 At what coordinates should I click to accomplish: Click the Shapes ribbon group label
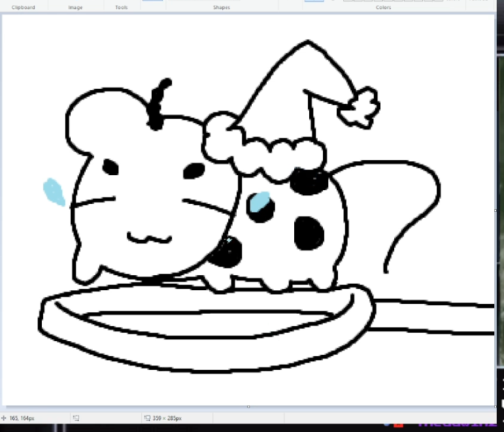coord(222,7)
